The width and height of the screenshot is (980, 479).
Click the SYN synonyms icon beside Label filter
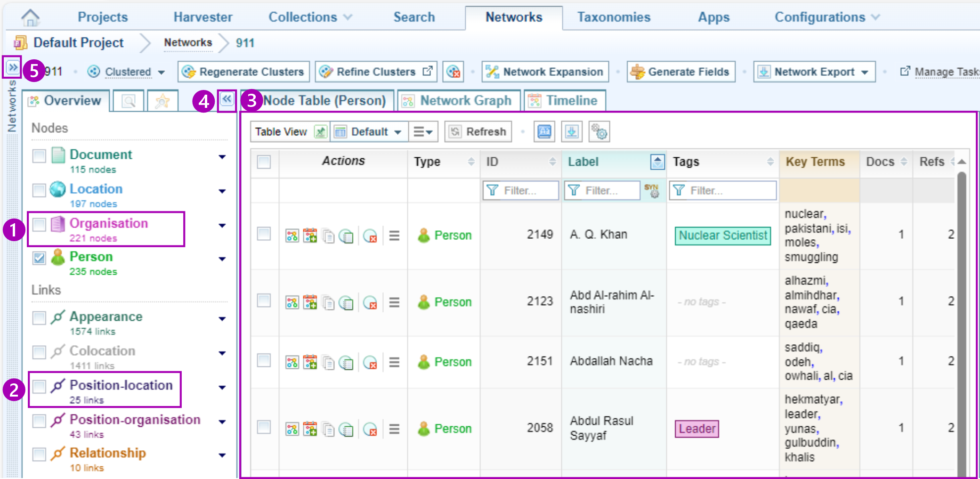coord(652,190)
